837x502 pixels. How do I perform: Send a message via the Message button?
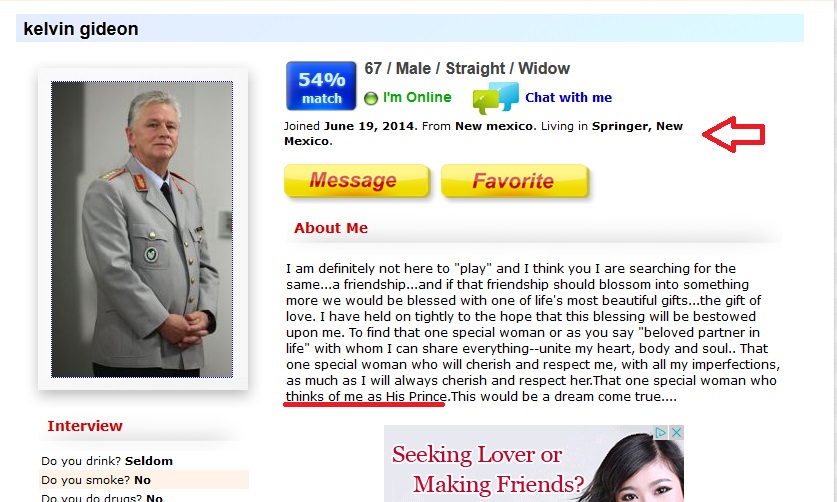357,181
